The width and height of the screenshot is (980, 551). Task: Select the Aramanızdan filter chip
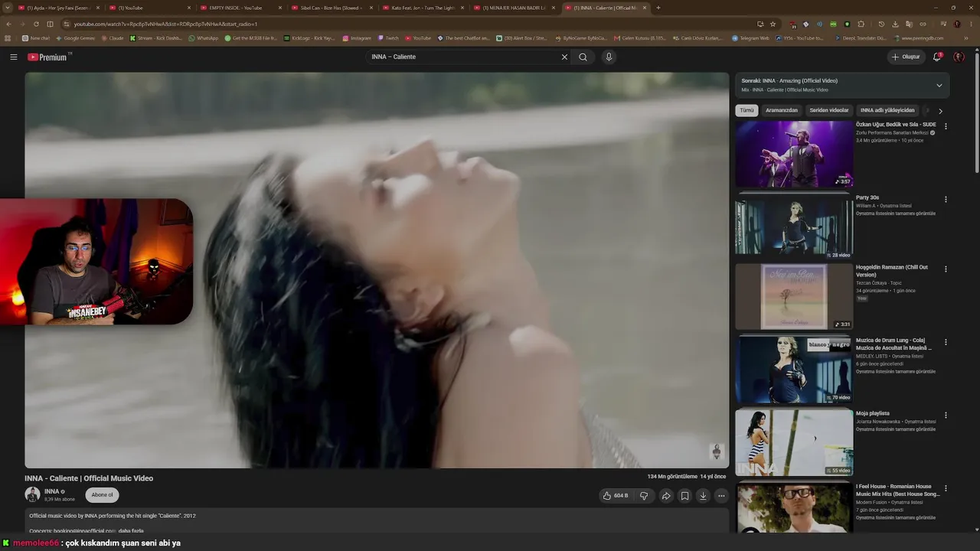(x=782, y=110)
